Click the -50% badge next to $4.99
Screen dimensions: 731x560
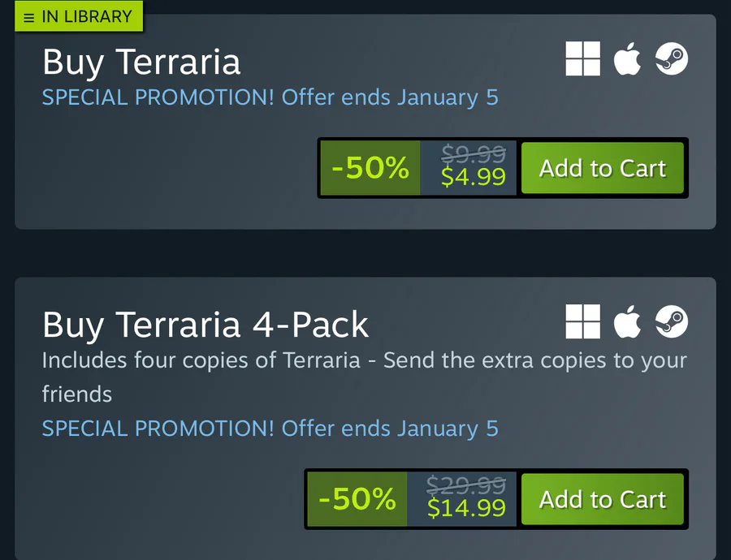370,168
